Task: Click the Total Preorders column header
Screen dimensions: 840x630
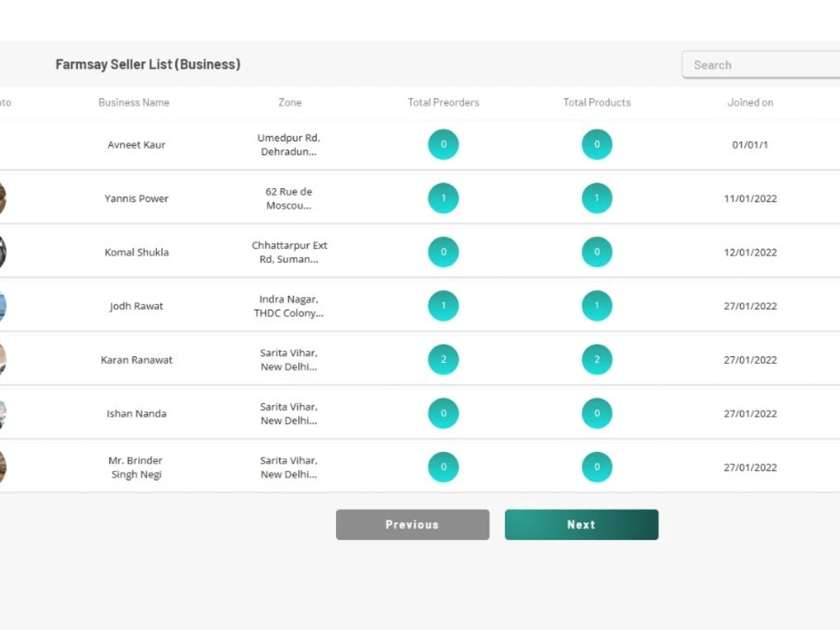Action: [x=444, y=102]
